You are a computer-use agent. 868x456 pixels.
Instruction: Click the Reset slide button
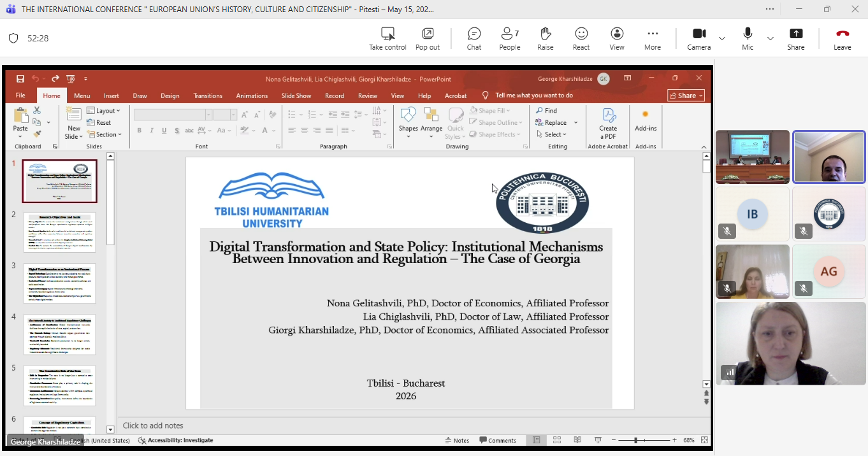[99, 123]
